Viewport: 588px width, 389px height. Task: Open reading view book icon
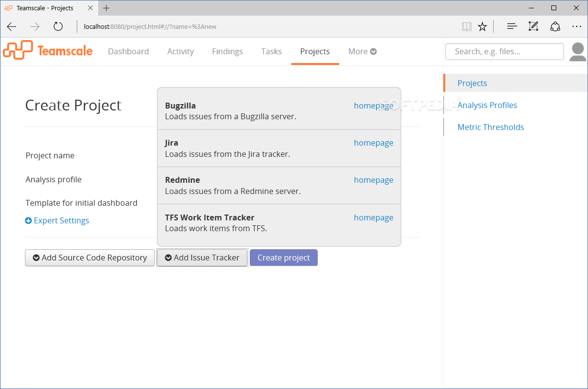pos(467,26)
